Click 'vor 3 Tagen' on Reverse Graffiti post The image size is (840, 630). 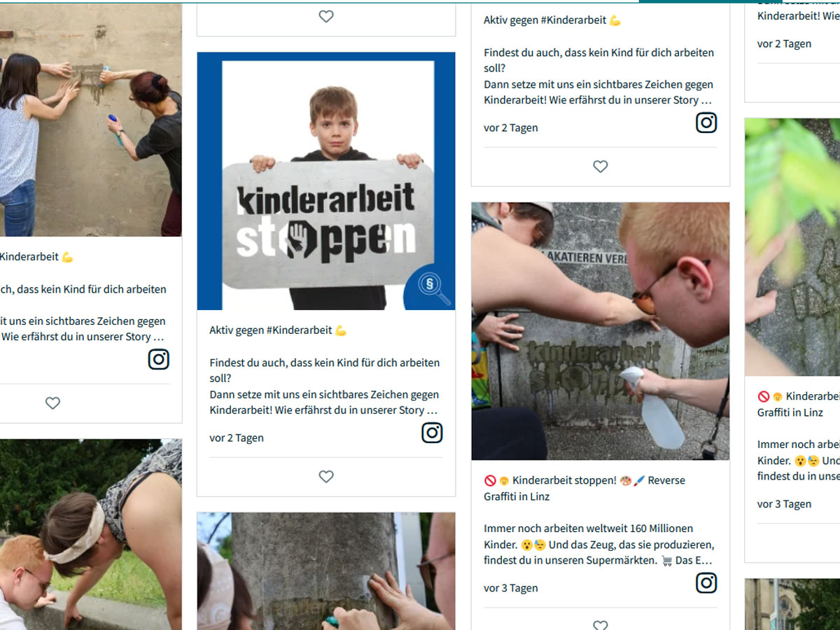(x=511, y=588)
